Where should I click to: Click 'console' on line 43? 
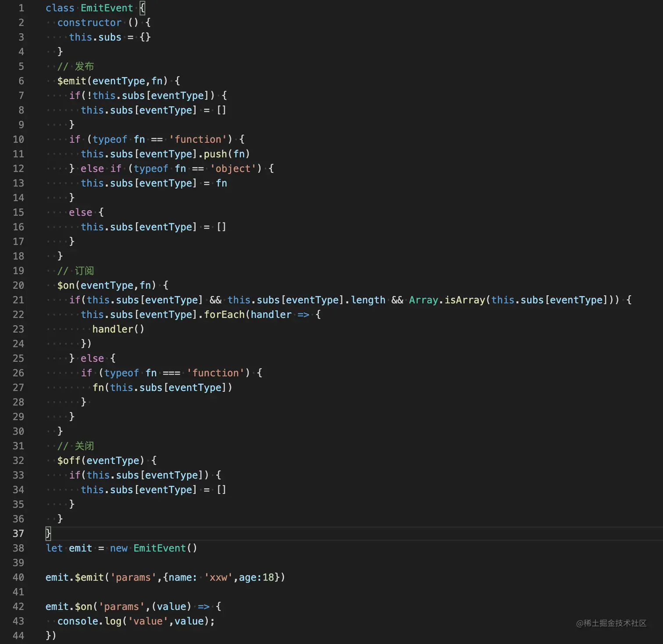tap(78, 621)
